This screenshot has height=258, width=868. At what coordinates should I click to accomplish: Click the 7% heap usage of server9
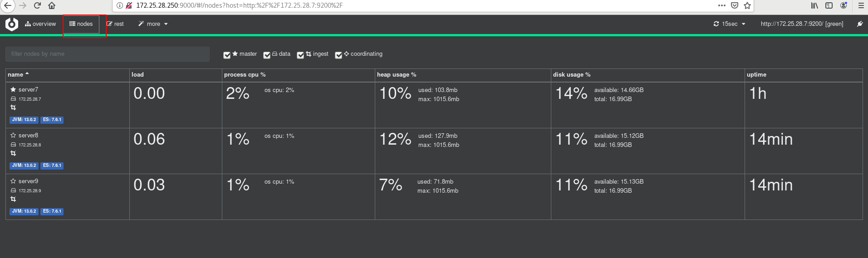click(x=391, y=185)
